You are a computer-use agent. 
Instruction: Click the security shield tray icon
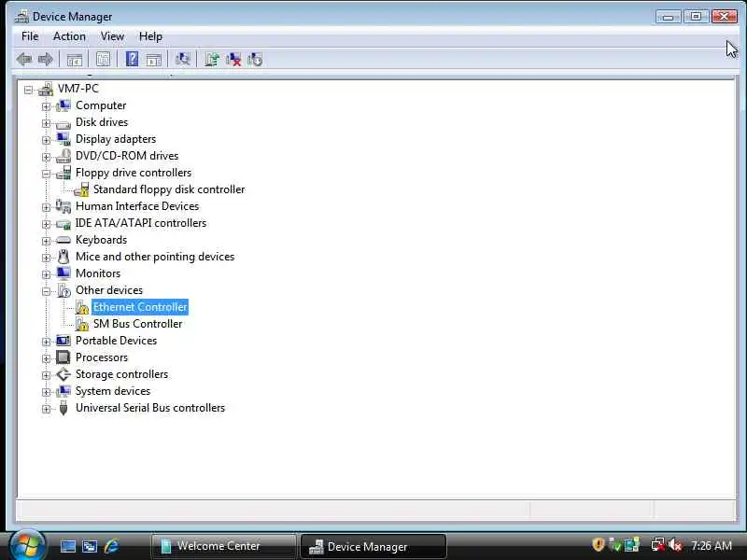[x=598, y=545]
